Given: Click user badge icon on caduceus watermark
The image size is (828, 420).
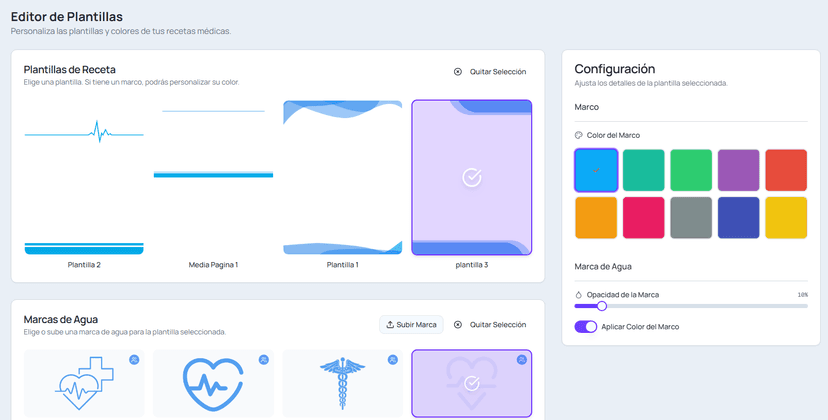Looking at the screenshot, I should coord(392,360).
